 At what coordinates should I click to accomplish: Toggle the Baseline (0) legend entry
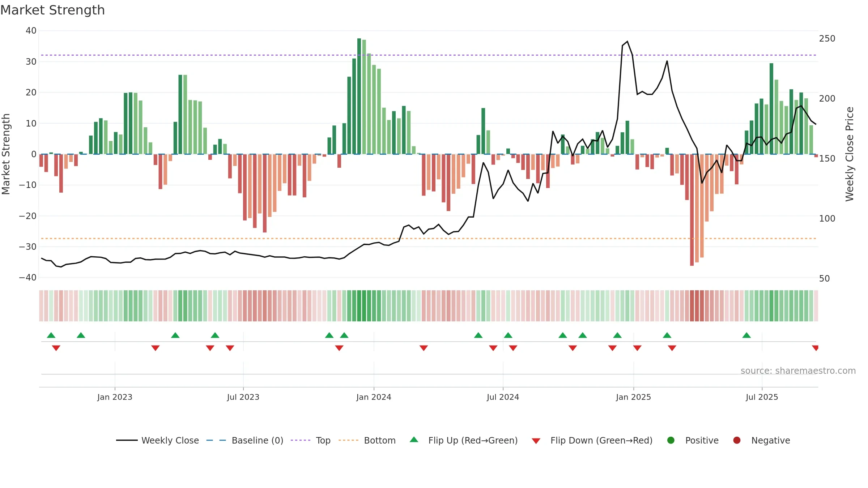(x=245, y=440)
